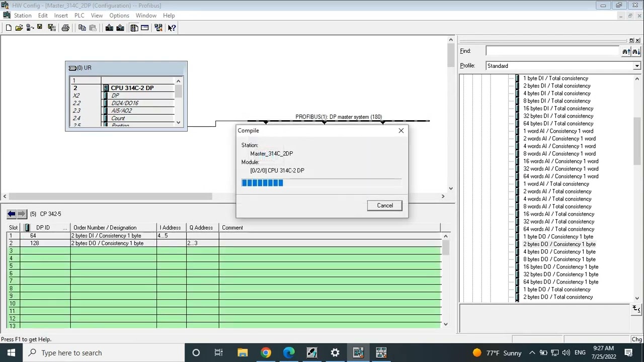Click the PROFIBUS(1) DP master system label

point(339,117)
